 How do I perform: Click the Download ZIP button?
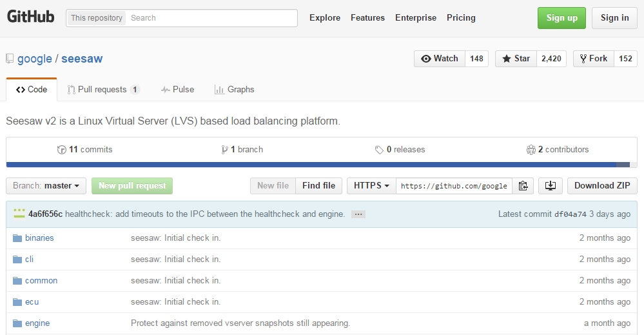point(602,186)
